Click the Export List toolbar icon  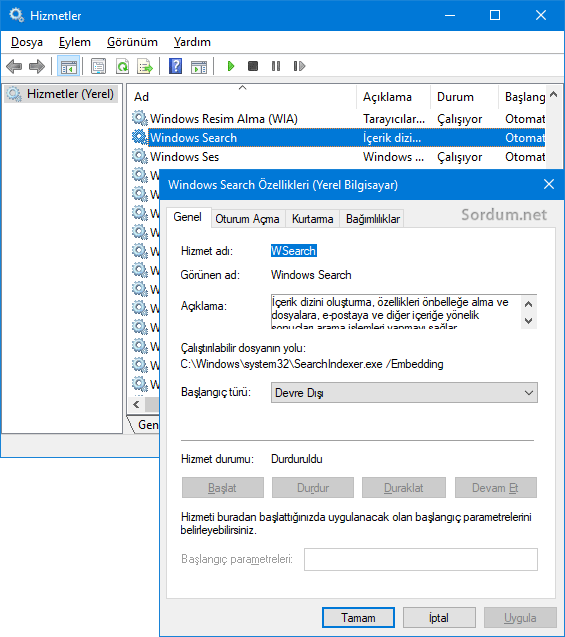coord(145,66)
